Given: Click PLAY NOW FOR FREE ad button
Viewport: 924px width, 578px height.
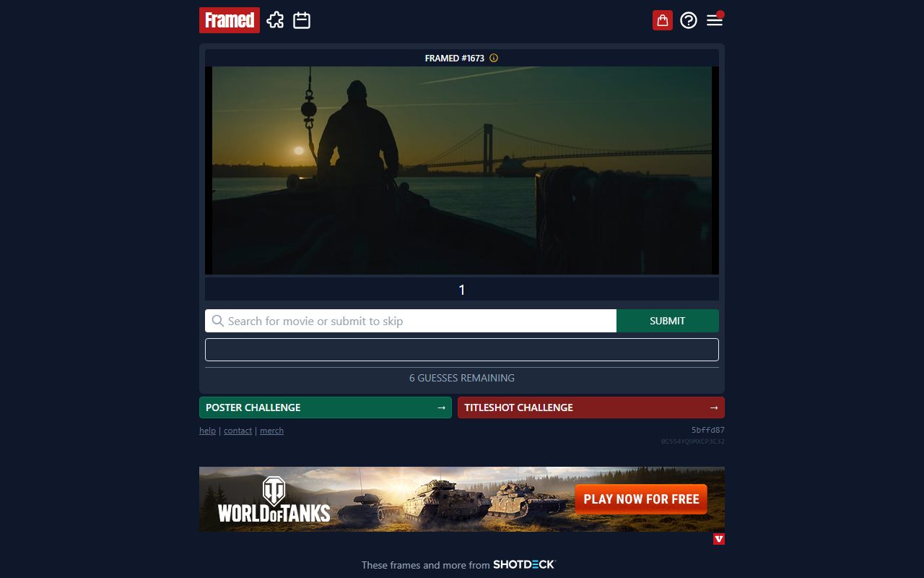Looking at the screenshot, I should (x=641, y=499).
